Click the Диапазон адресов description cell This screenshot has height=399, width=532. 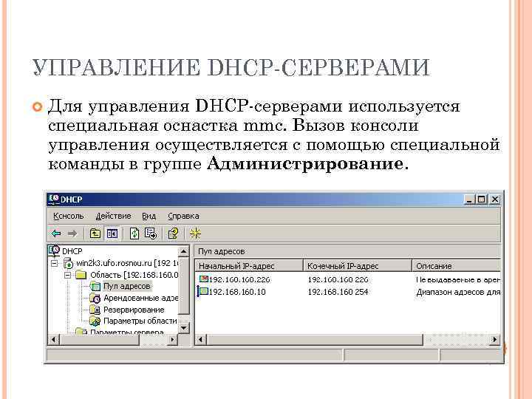[x=458, y=292]
